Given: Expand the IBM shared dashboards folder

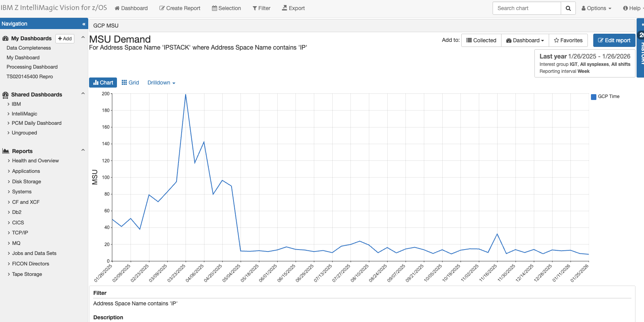Looking at the screenshot, I should (16, 104).
